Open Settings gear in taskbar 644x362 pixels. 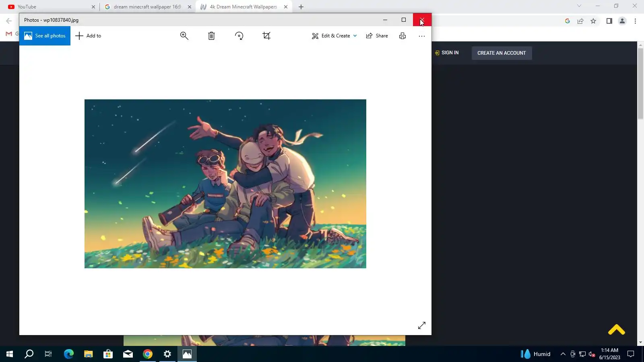pyautogui.click(x=167, y=354)
